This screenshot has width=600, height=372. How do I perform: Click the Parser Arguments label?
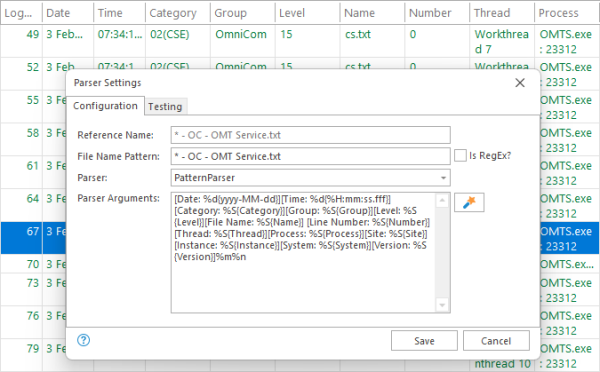click(118, 198)
